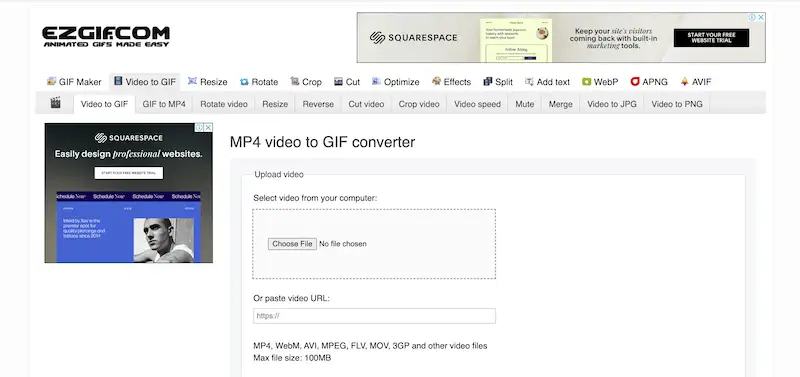Viewport: 800px width, 377px height.
Task: Click the AVIF icon
Action: coord(684,82)
